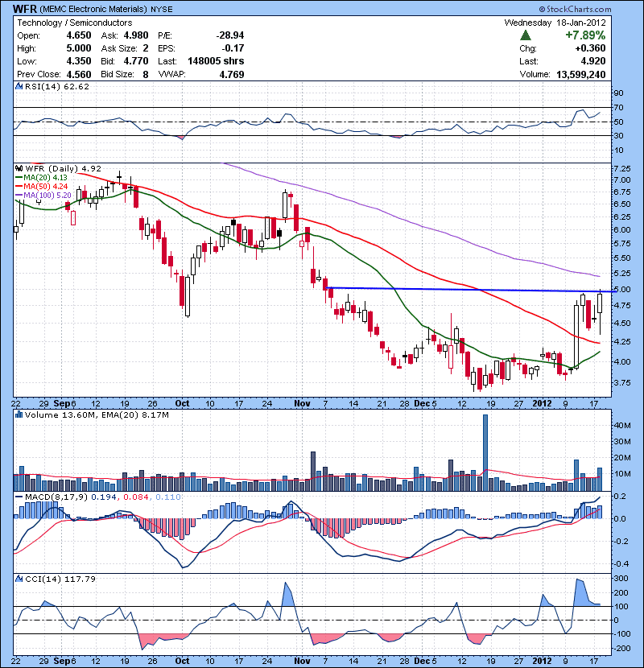This screenshot has height=668, width=644.
Task: Click the StockCharts.com watermark link
Action: point(575,9)
